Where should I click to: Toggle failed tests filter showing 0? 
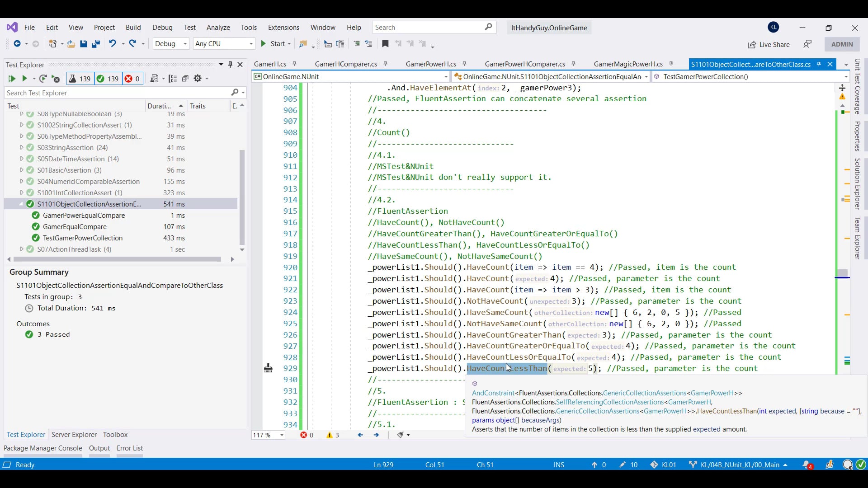[132, 79]
